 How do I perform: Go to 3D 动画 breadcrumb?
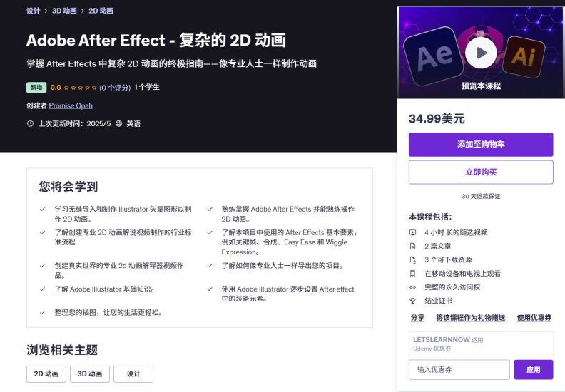pos(64,11)
